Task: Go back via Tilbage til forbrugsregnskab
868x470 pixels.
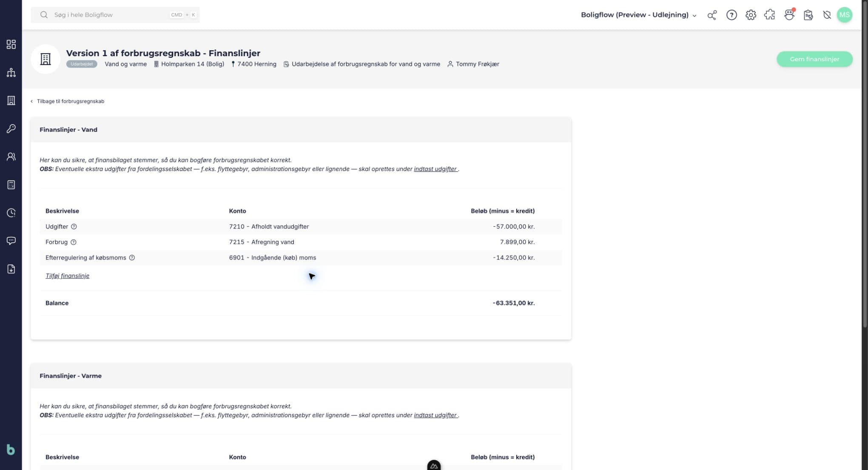Action: point(67,101)
